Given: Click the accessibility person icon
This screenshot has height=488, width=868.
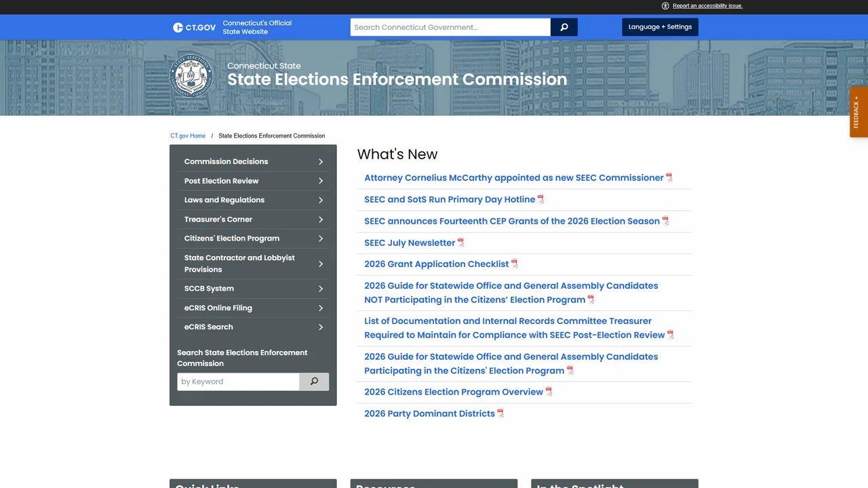Looking at the screenshot, I should 665,6.
